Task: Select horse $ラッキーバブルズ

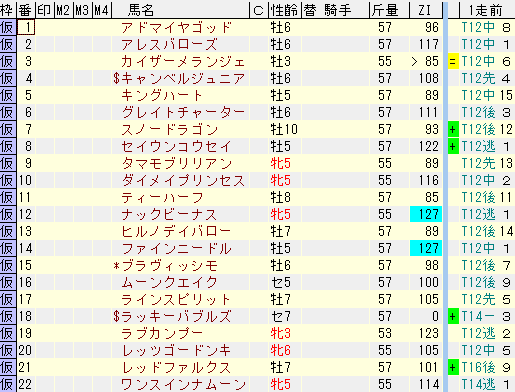Action: [172, 316]
